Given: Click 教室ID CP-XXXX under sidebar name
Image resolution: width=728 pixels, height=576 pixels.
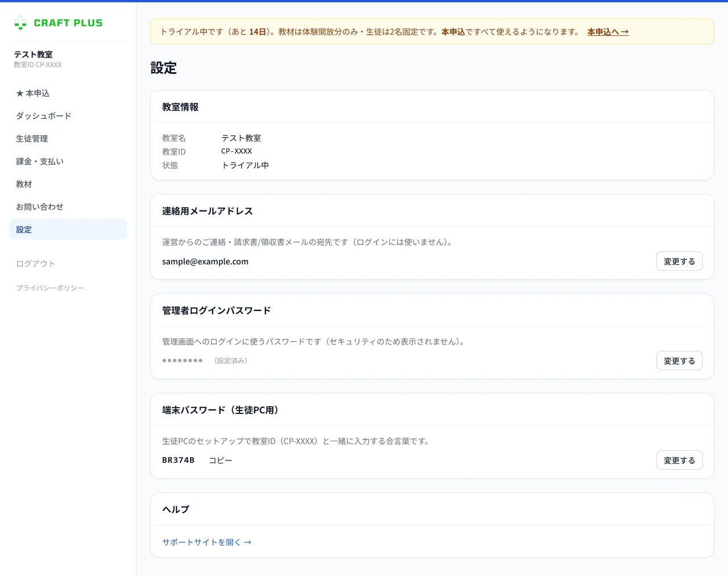Looking at the screenshot, I should (x=38, y=65).
